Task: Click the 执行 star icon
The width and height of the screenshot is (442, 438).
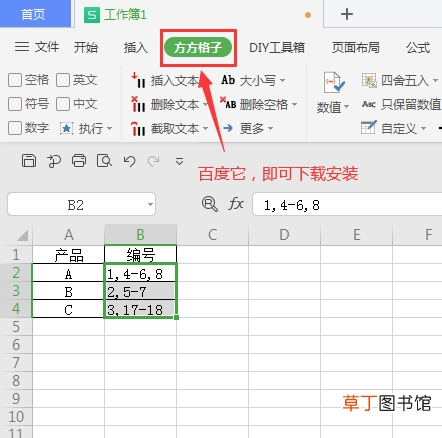Action: (66, 128)
